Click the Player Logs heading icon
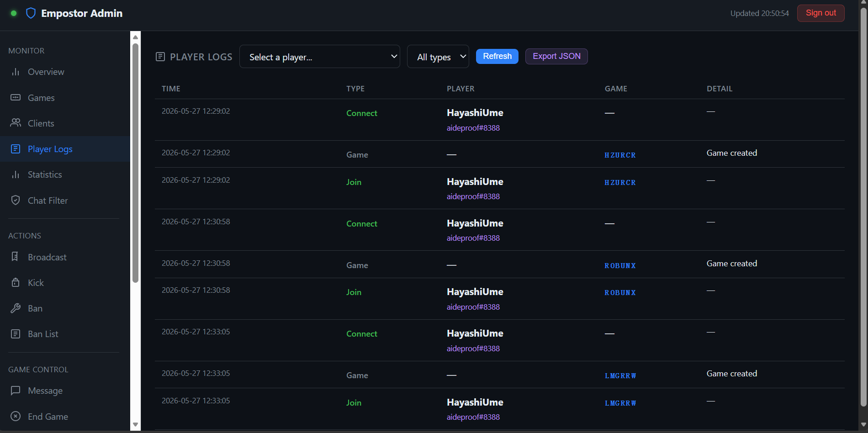The height and width of the screenshot is (433, 868). tap(160, 57)
